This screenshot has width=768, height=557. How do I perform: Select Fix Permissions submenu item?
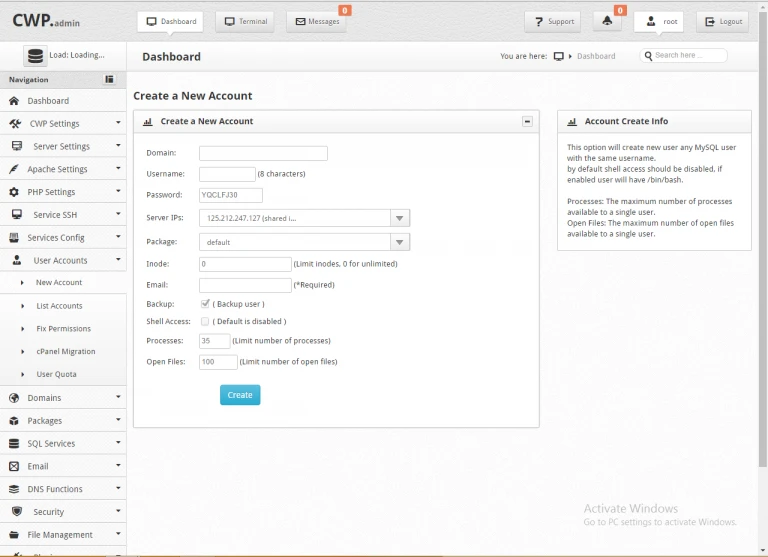coord(63,329)
